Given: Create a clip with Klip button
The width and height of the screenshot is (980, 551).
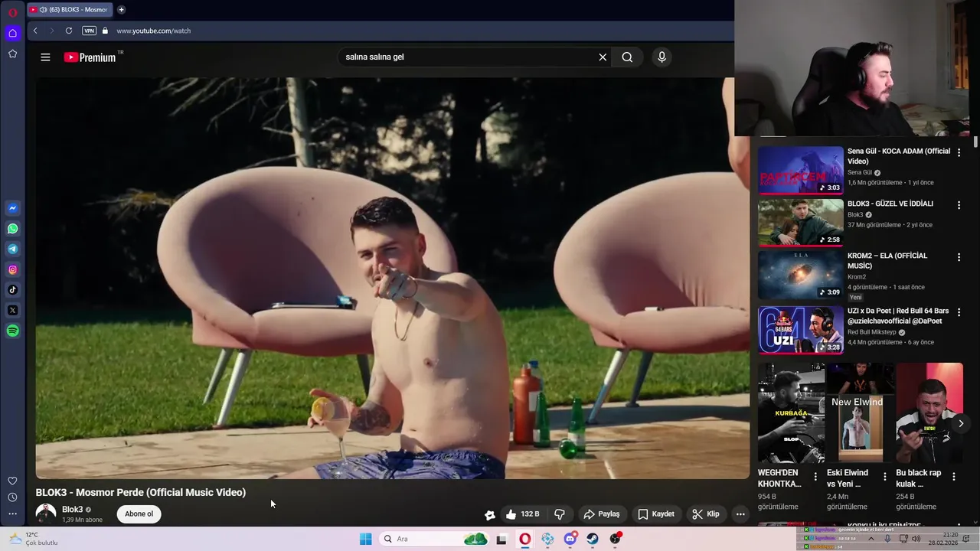Looking at the screenshot, I should click(x=705, y=514).
